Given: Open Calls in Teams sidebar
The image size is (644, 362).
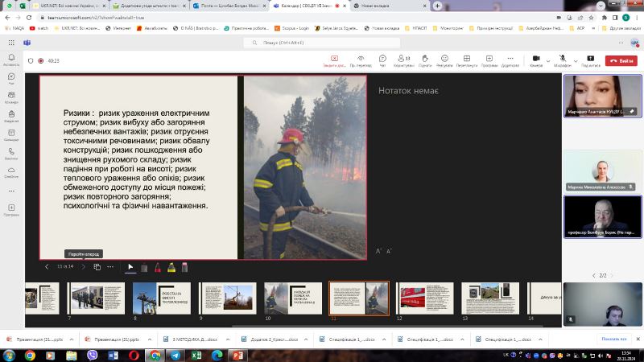Looking at the screenshot, I should (x=11, y=154).
